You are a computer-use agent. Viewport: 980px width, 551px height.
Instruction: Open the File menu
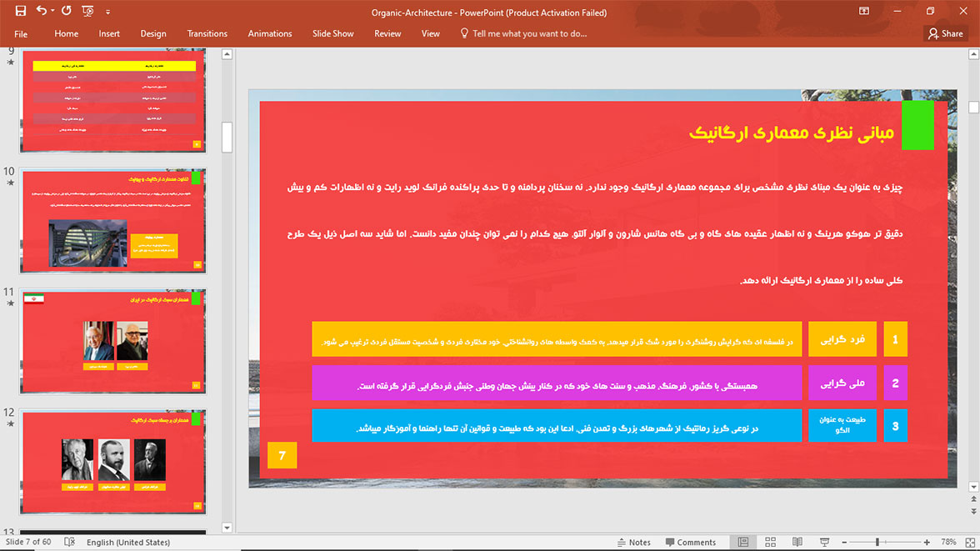coord(21,34)
